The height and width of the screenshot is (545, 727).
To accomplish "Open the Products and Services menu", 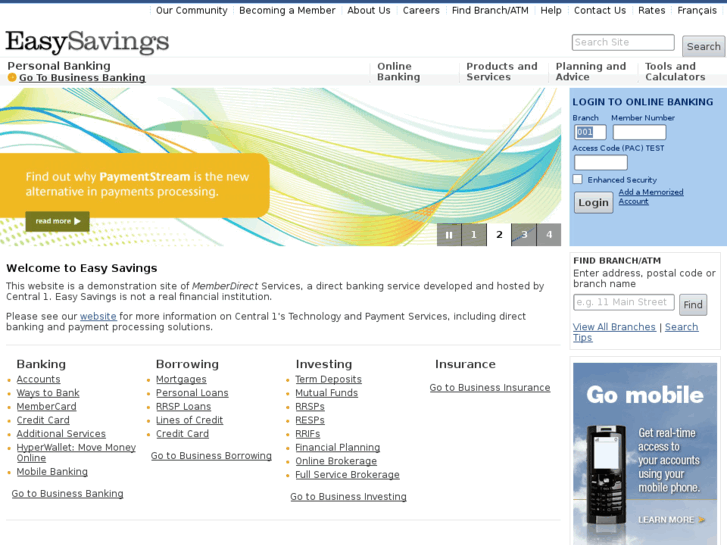I will 502,72.
